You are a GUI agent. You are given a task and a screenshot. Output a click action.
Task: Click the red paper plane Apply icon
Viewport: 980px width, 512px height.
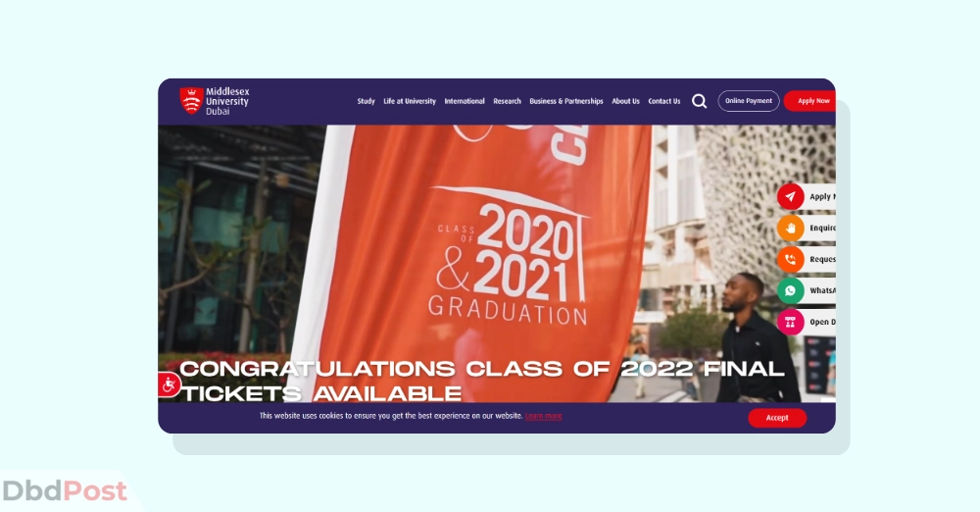790,196
